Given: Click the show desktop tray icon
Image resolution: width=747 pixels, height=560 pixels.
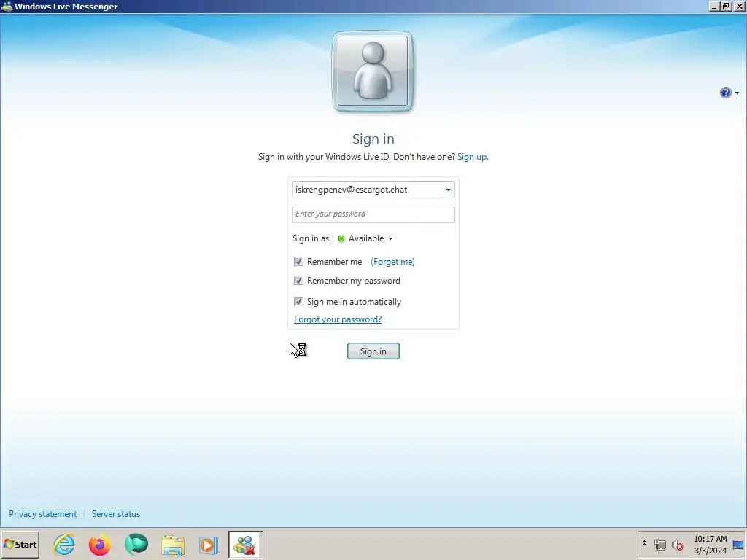Looking at the screenshot, I should tap(739, 545).
